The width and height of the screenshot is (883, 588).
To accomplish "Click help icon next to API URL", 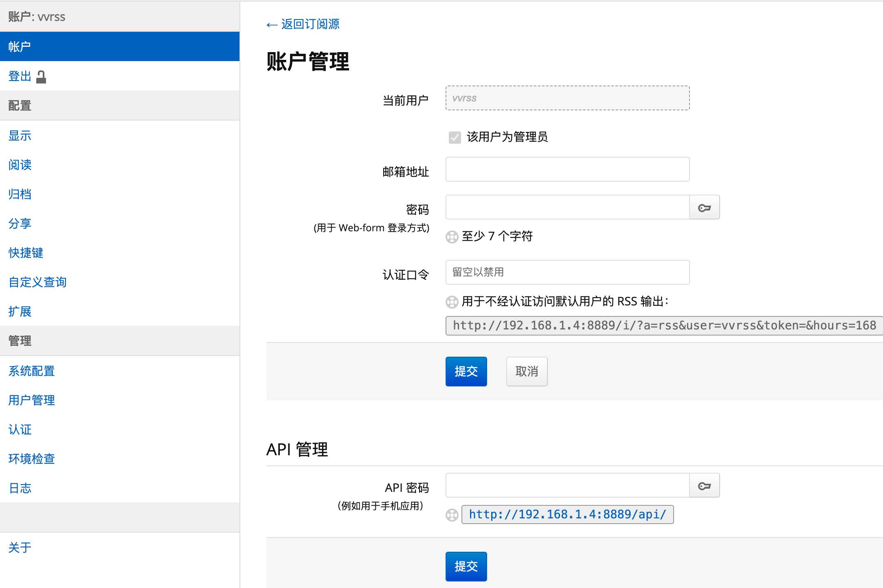I will 452,515.
